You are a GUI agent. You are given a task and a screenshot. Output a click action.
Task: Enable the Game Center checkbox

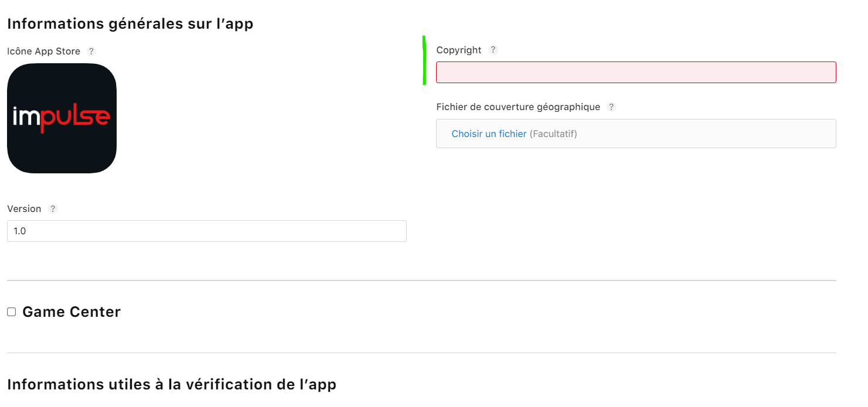[12, 312]
